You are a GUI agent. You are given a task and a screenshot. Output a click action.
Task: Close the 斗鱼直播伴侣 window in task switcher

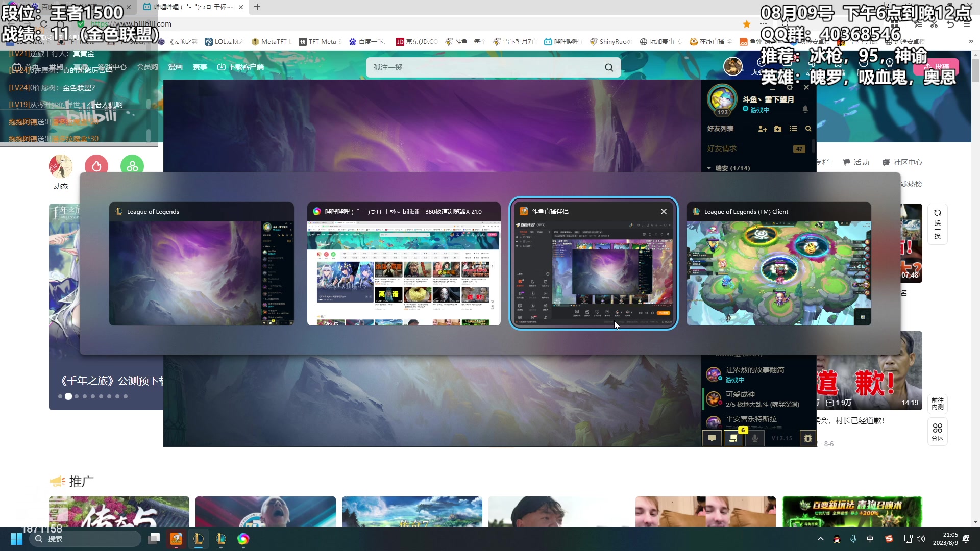[x=664, y=211]
